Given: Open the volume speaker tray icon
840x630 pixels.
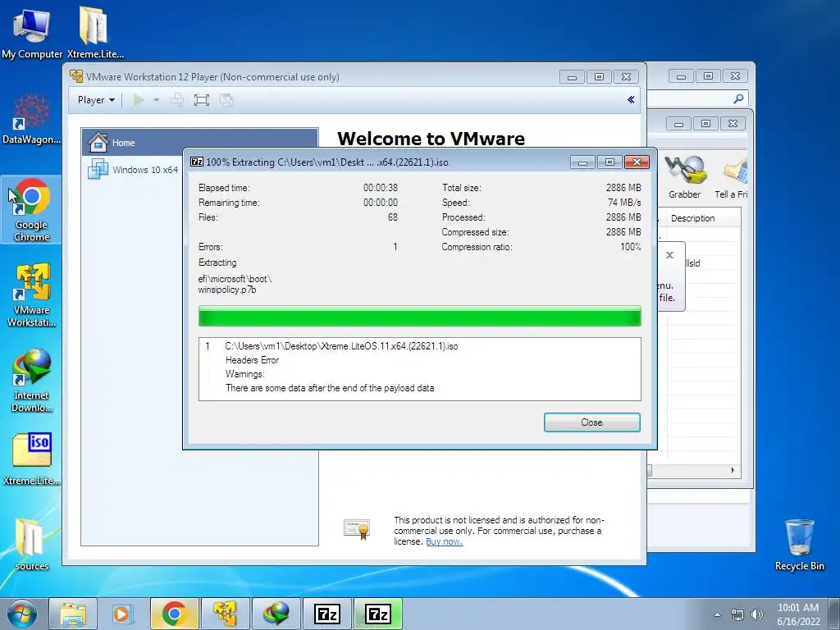Looking at the screenshot, I should 757,614.
